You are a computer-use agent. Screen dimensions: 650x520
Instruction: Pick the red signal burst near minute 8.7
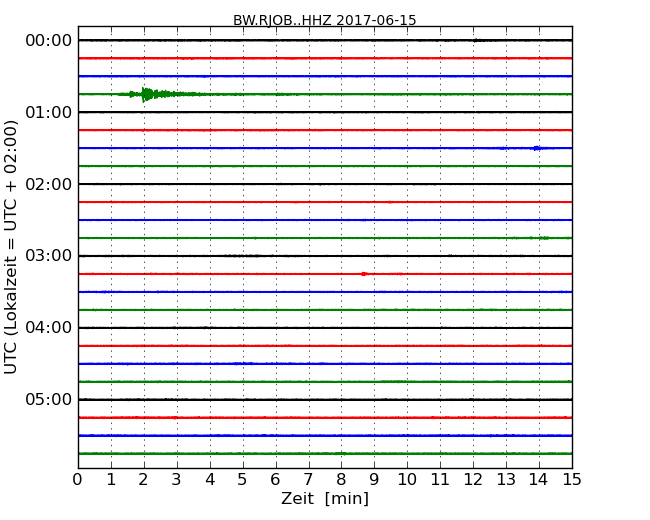(x=364, y=274)
